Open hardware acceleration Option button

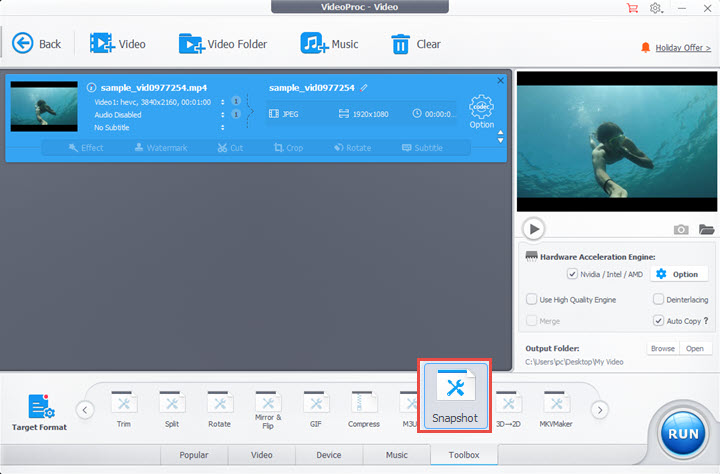coord(679,274)
